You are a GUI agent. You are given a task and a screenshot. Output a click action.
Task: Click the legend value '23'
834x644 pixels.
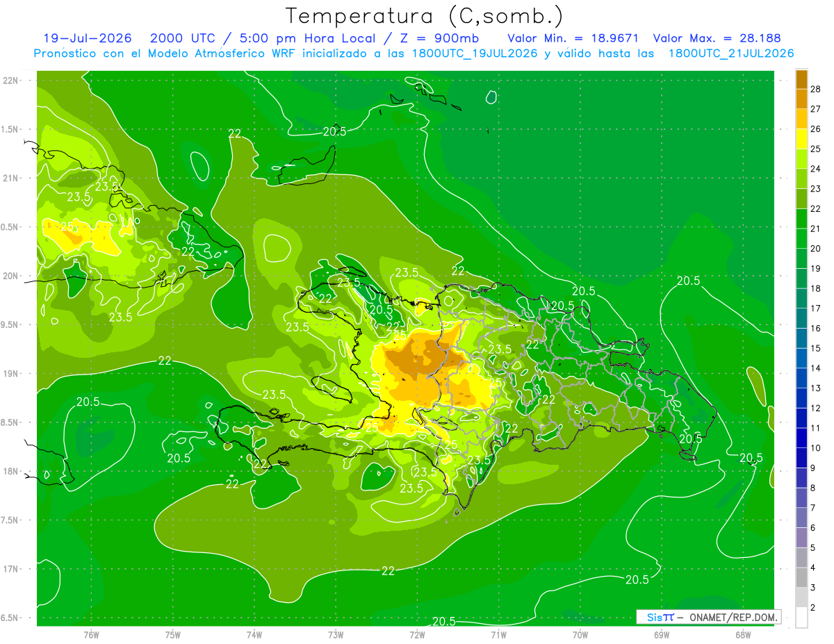click(816, 189)
